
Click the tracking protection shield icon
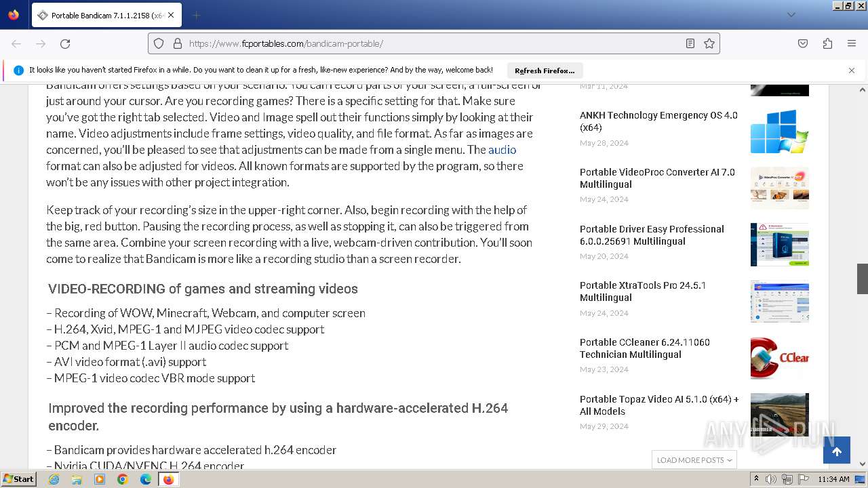click(159, 43)
